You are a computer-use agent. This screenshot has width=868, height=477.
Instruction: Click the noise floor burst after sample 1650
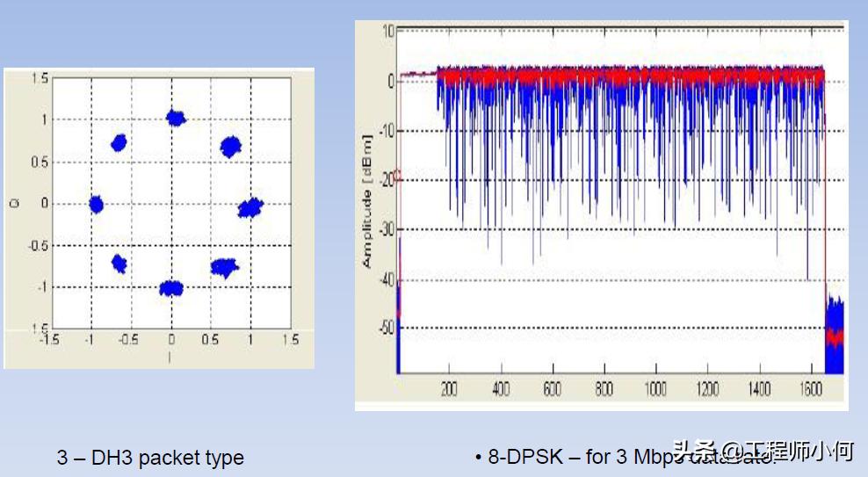pos(835,336)
